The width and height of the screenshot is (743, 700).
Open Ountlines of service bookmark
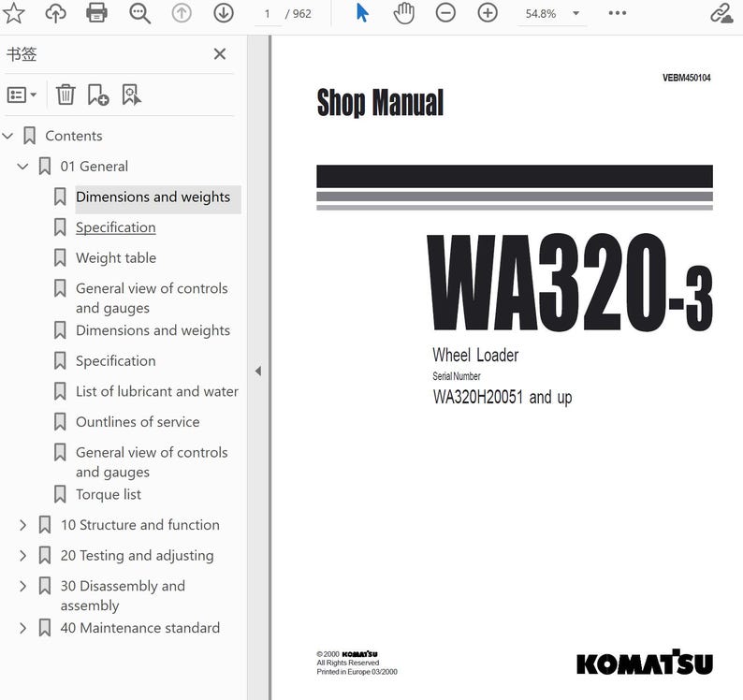pyautogui.click(x=138, y=422)
